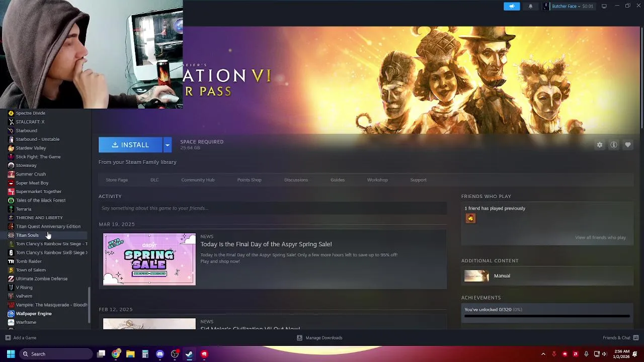The image size is (644, 362).
Task: Select Starbound in the library list
Action: click(x=26, y=131)
